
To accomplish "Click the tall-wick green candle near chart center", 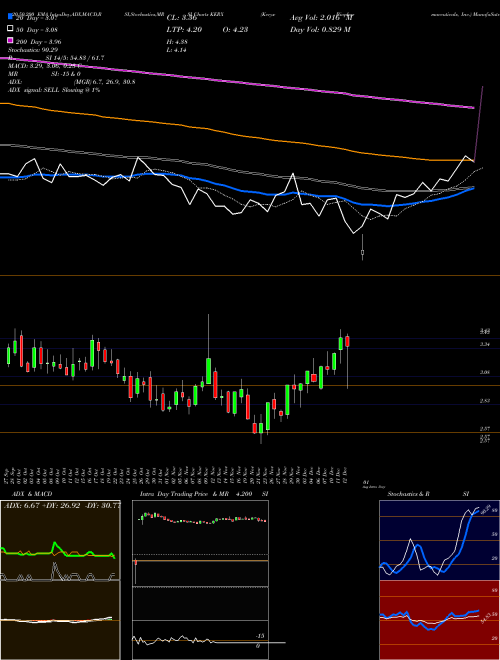I will 208,370.
